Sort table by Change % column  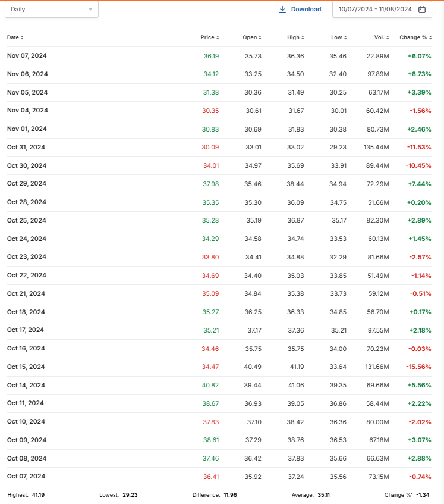415,37
